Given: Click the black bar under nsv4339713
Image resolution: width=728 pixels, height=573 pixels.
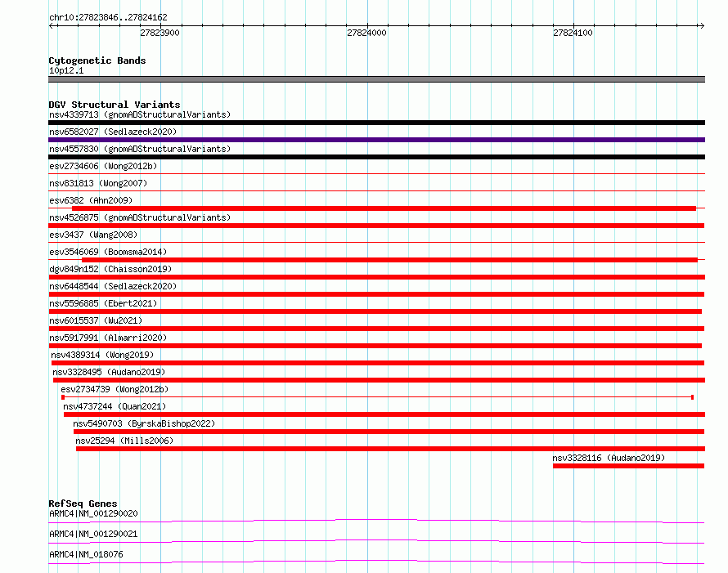Looking at the screenshot, I should click(376, 123).
